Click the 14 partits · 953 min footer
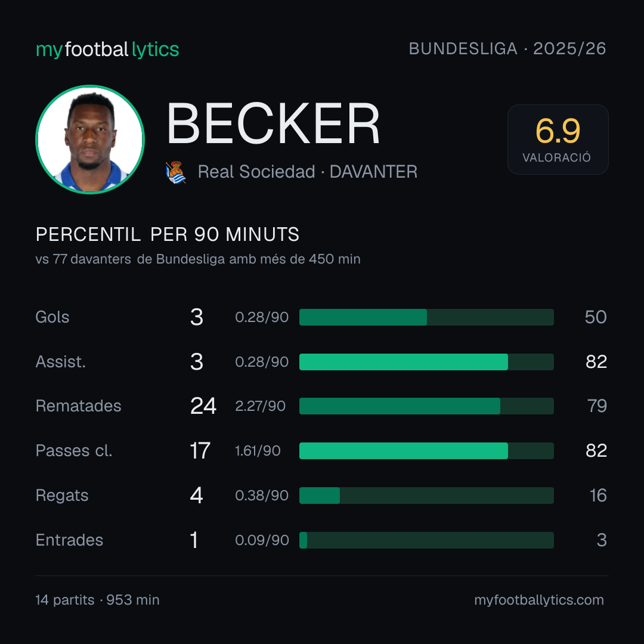 click(97, 600)
